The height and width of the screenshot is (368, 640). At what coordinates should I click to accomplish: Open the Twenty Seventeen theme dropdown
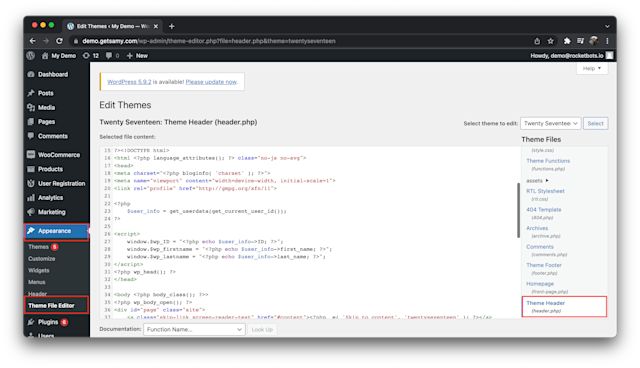pyautogui.click(x=550, y=123)
